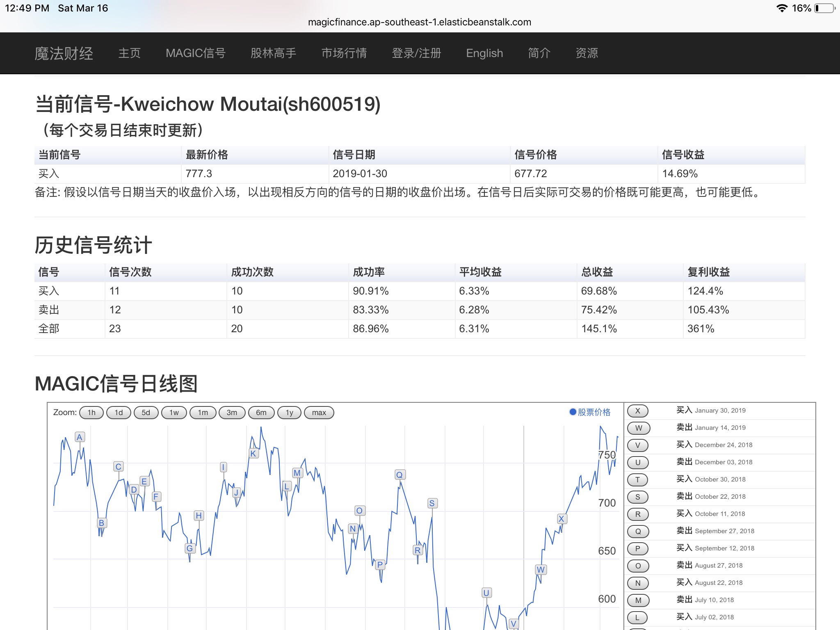The image size is (840, 630).
Task: Set chart zoom to 6m
Action: [261, 413]
